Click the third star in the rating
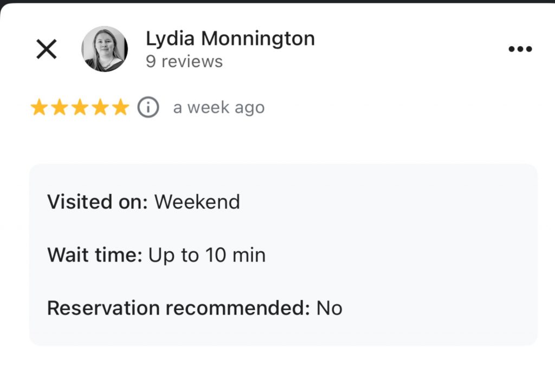Image resolution: width=555 pixels, height=392 pixels. 80,108
